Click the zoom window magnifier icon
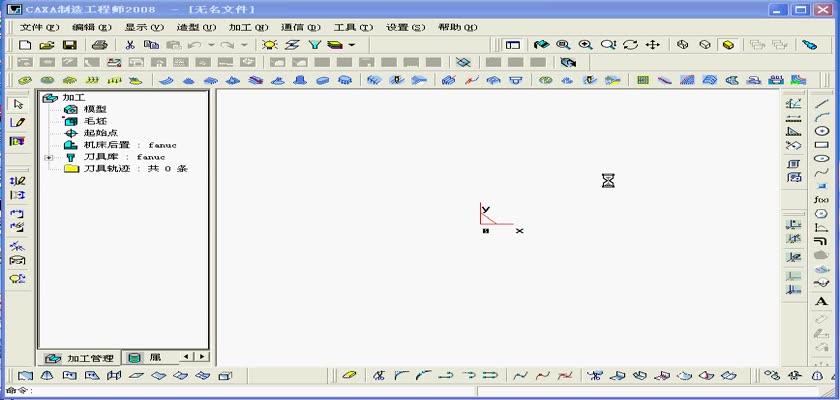840x400 pixels. [x=562, y=45]
